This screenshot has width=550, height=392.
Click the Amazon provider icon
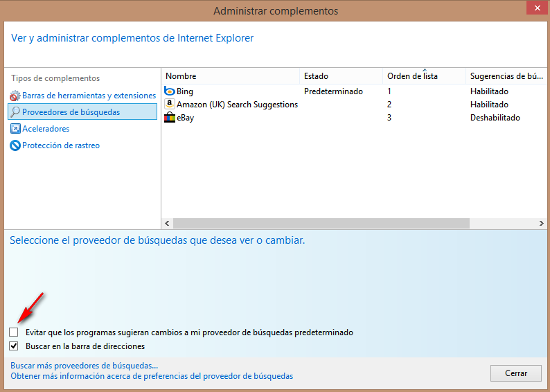pos(170,104)
